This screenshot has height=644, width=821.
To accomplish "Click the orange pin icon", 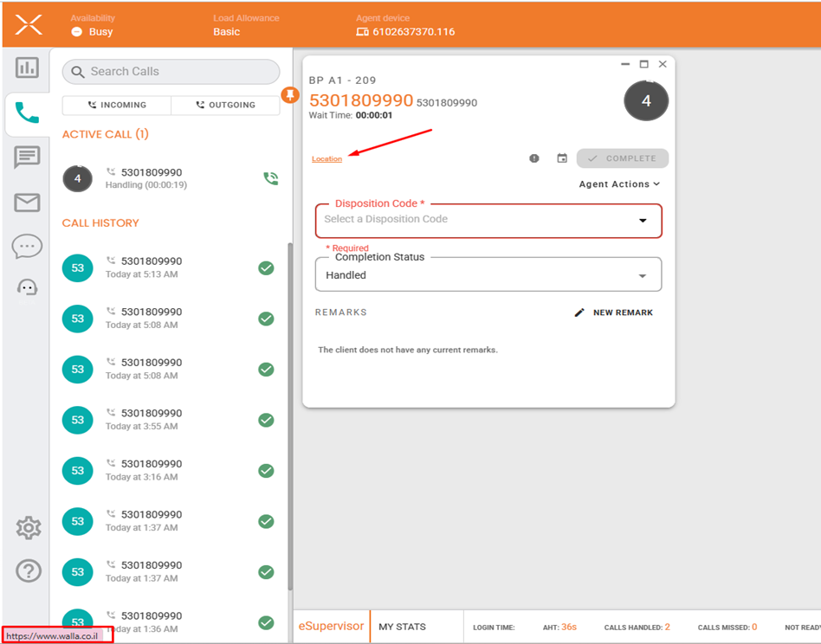I will click(290, 95).
